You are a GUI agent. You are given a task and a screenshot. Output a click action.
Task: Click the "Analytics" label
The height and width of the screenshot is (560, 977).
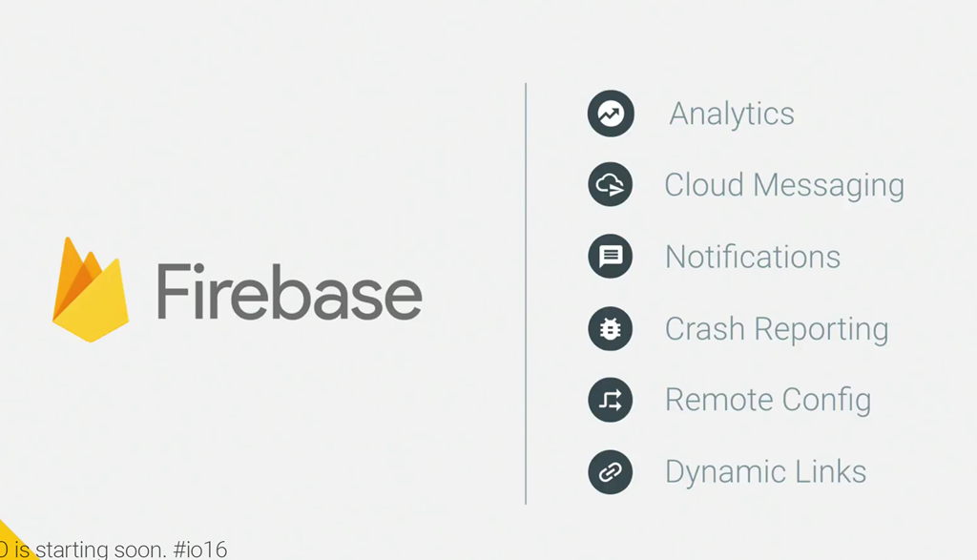coord(732,114)
